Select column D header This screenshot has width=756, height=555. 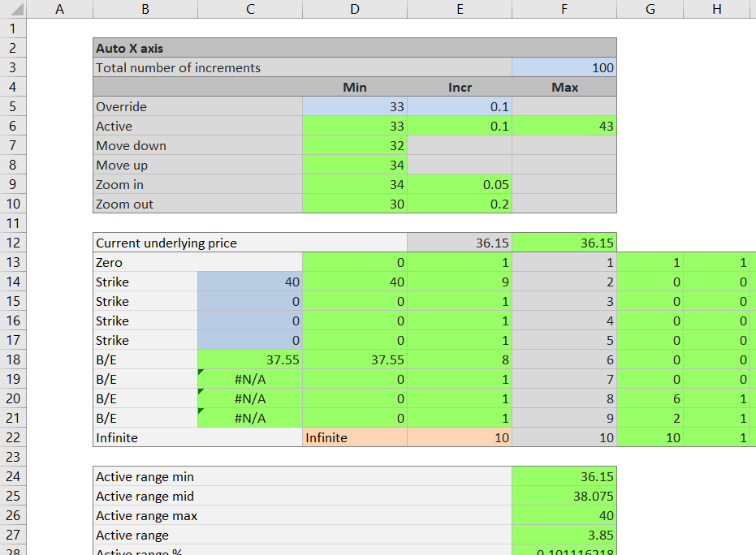[355, 9]
